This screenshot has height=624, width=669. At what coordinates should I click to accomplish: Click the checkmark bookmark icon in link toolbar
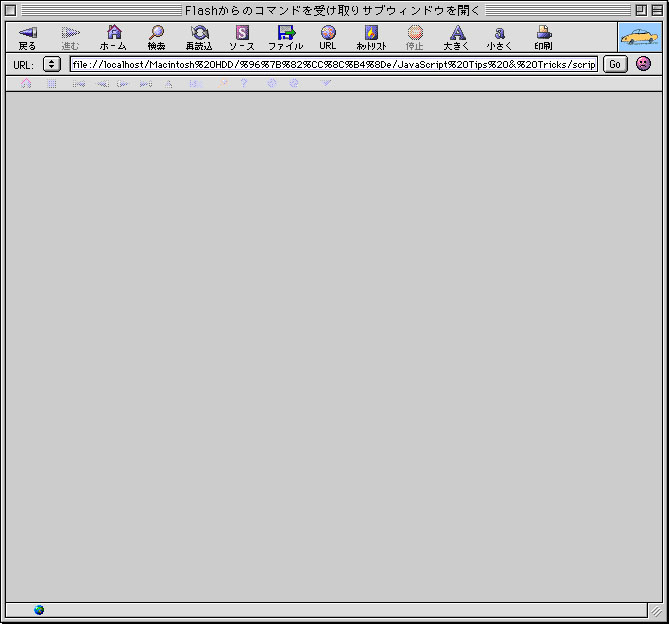pos(326,83)
